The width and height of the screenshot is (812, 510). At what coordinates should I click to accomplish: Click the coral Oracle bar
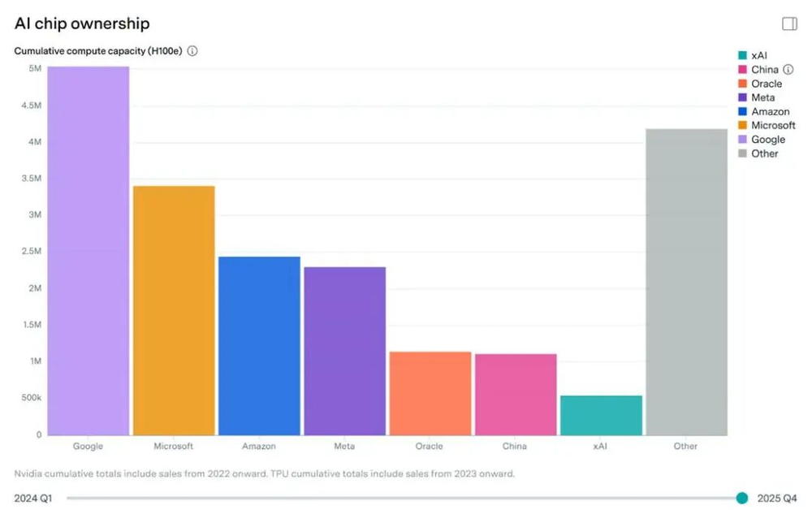(x=430, y=393)
